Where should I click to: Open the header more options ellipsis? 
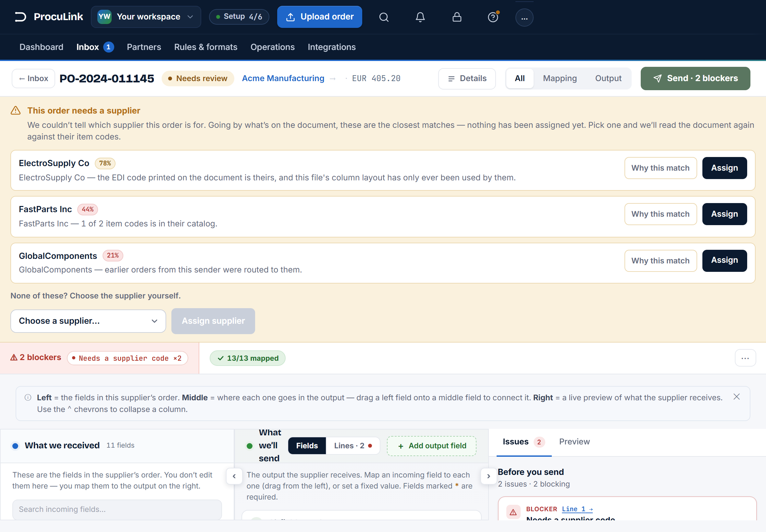coord(524,17)
